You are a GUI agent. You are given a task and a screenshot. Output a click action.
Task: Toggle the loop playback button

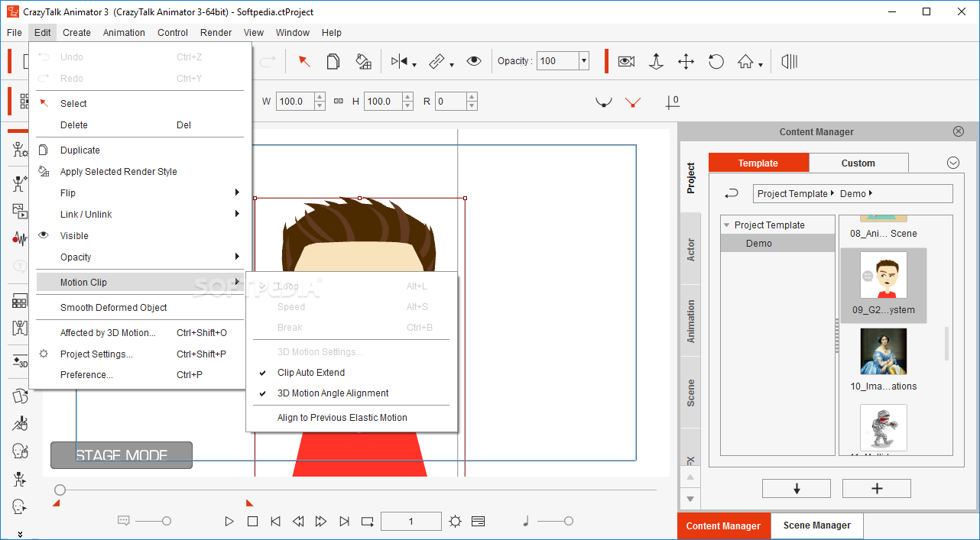tap(368, 522)
